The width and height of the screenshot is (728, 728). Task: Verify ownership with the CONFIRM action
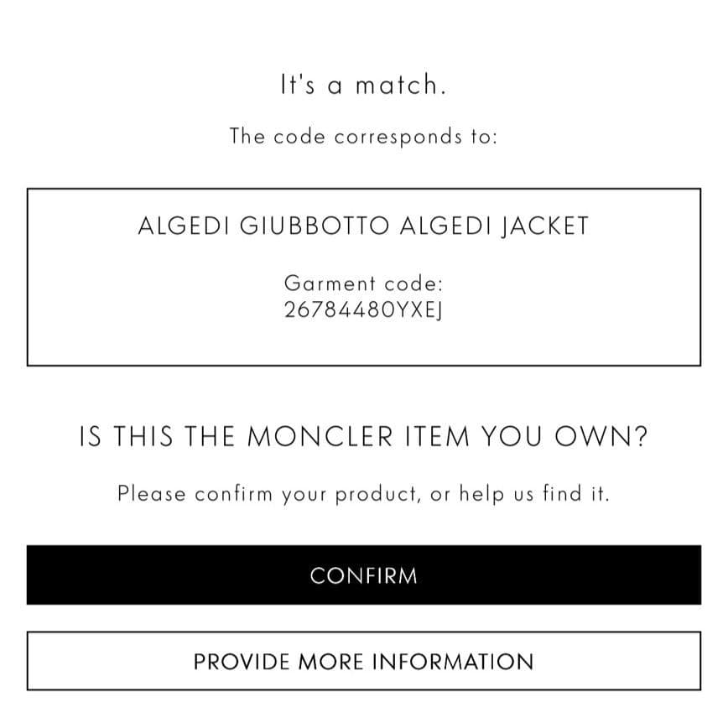pos(364,575)
